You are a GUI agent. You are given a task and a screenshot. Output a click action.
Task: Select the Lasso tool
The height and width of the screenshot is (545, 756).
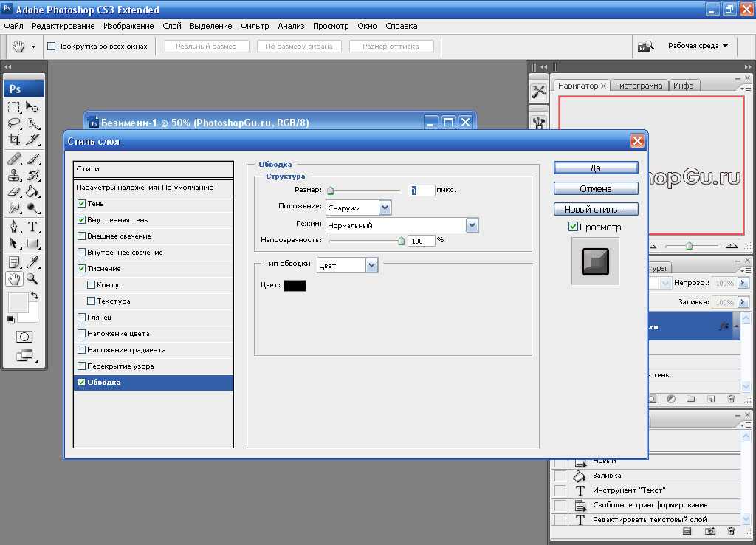[x=14, y=124]
